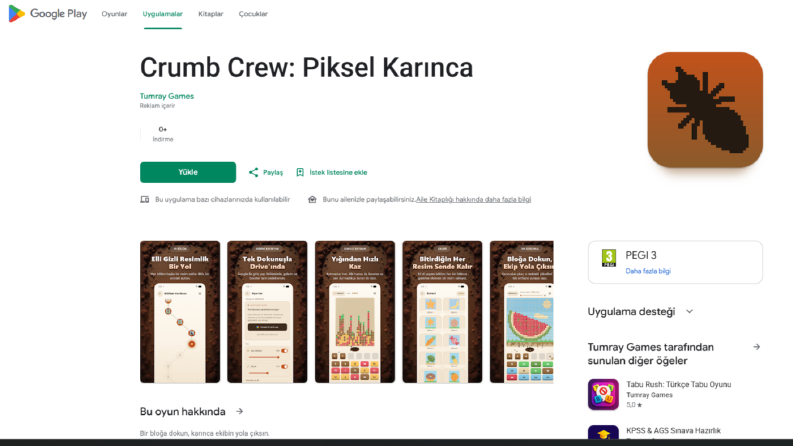This screenshot has height=446, width=793.
Task: Open Aile Kitaplığı more info link
Action: 473,200
